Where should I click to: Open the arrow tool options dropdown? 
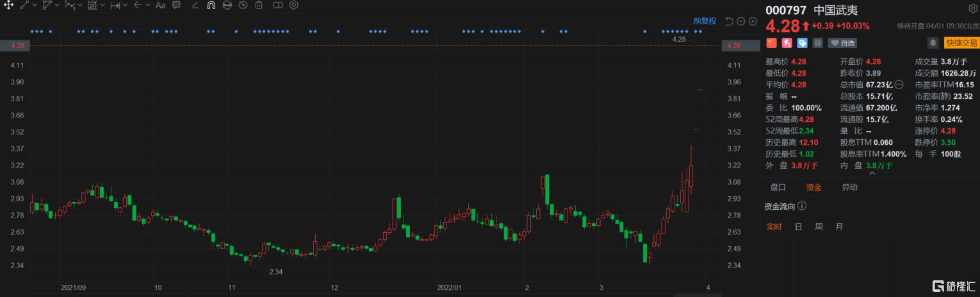click(147, 5)
